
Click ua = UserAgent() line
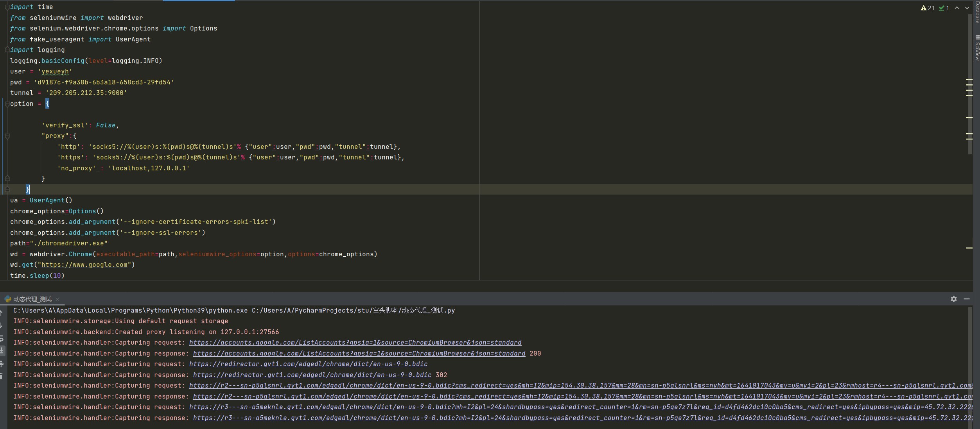[41, 200]
